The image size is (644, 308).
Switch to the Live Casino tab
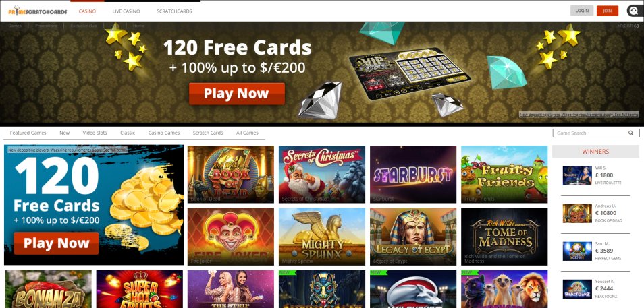[126, 11]
